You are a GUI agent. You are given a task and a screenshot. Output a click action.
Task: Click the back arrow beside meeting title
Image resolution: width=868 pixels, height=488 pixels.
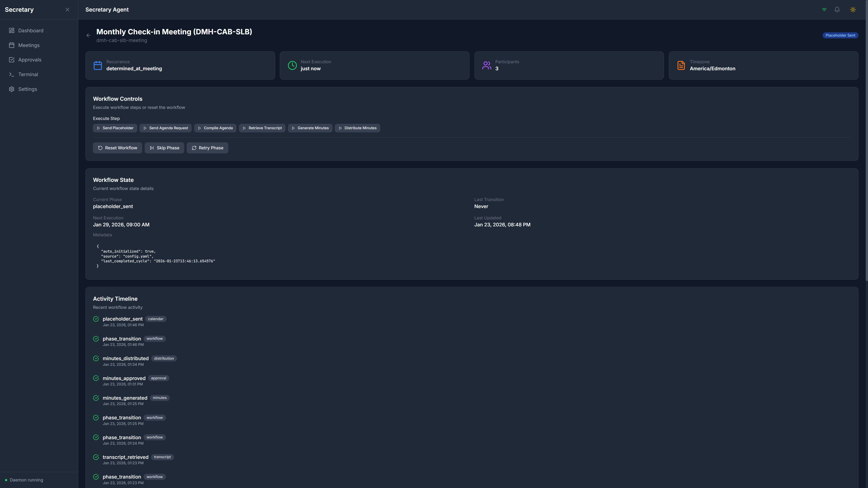[88, 35]
